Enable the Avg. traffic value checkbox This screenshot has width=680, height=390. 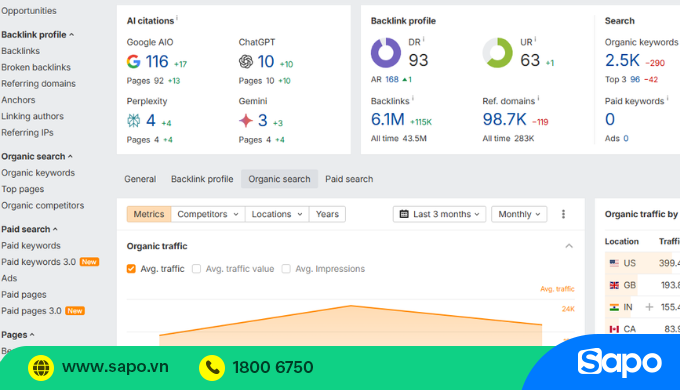click(196, 269)
